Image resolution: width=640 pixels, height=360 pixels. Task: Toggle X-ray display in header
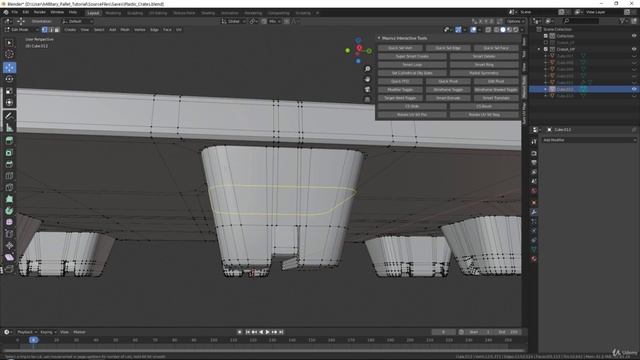[x=488, y=30]
